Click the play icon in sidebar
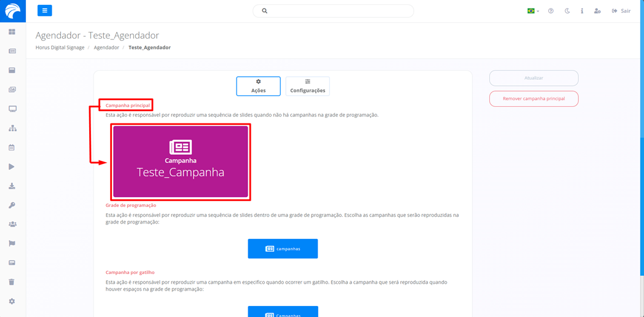Image resolution: width=644 pixels, height=317 pixels. (12, 166)
